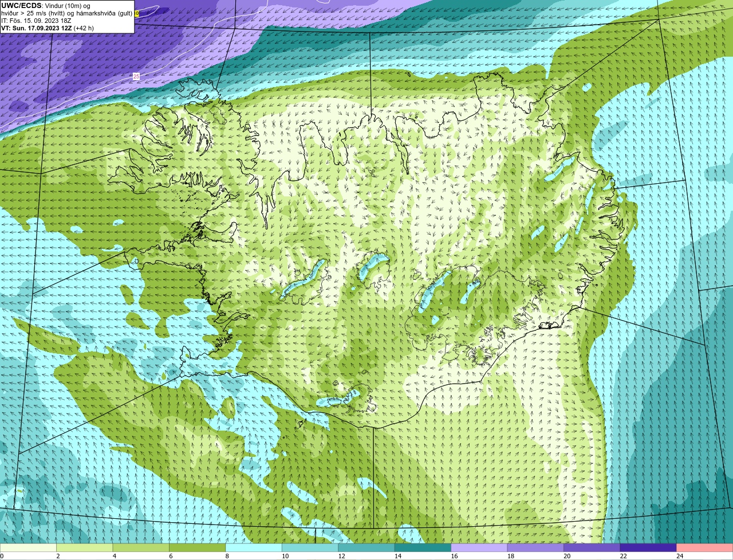Click the light cyan 8–10 m/s legend swatch

coord(254,547)
